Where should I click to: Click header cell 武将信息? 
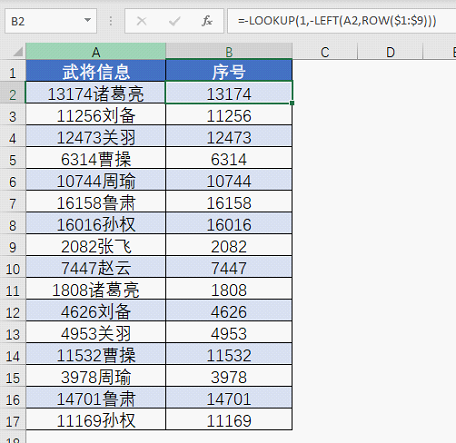[96, 71]
